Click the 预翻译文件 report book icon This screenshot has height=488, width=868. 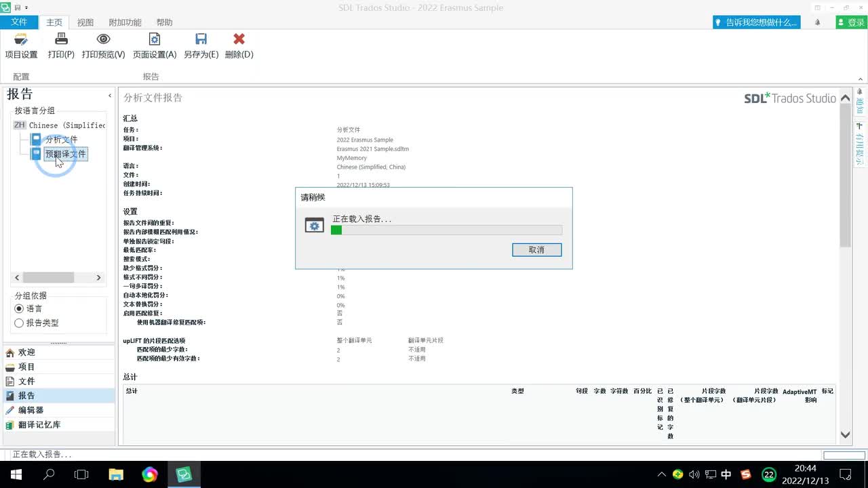coord(37,154)
